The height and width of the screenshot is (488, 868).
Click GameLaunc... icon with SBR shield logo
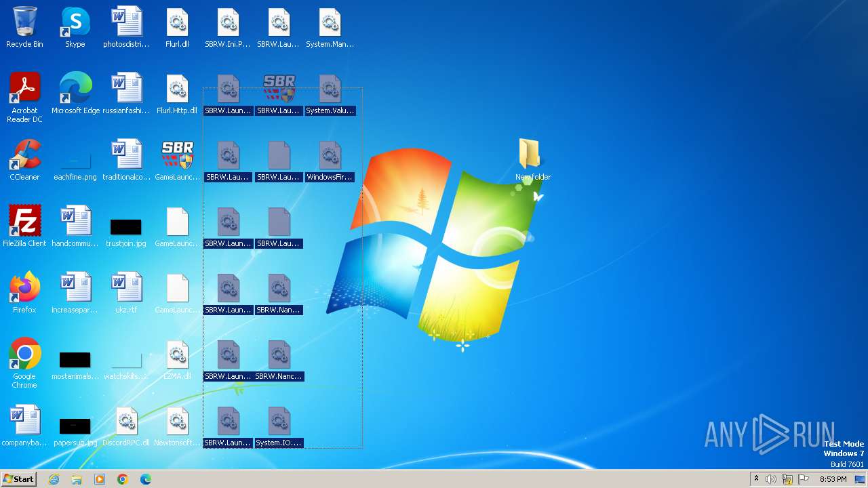(177, 161)
